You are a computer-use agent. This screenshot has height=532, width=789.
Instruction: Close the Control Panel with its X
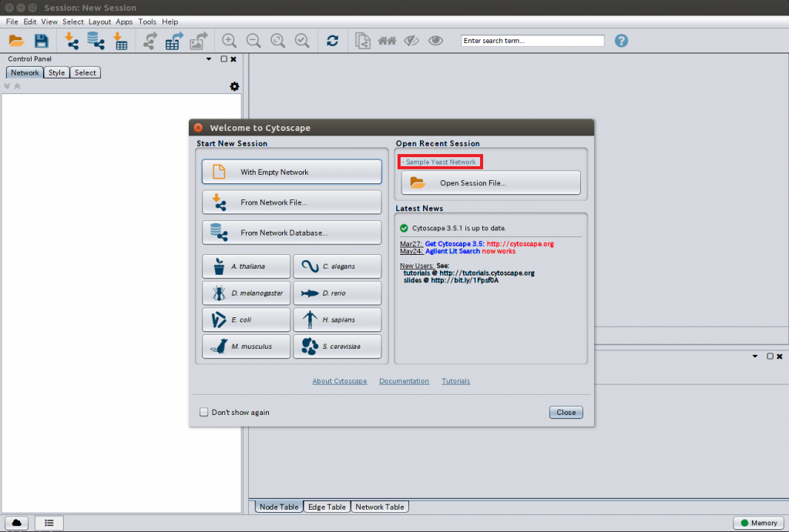point(233,59)
